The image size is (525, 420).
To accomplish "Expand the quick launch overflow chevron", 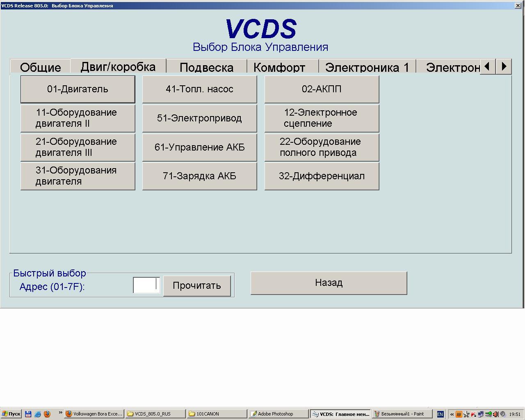I will (x=60, y=413).
